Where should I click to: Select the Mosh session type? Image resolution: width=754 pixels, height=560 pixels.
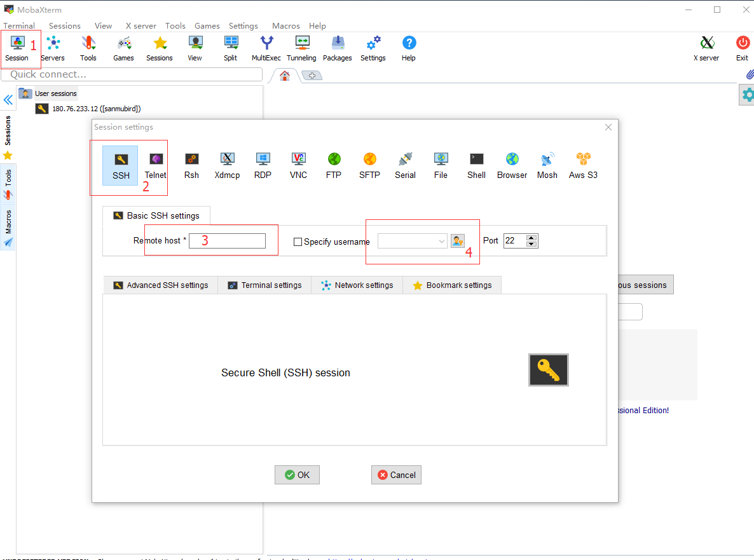coord(547,166)
